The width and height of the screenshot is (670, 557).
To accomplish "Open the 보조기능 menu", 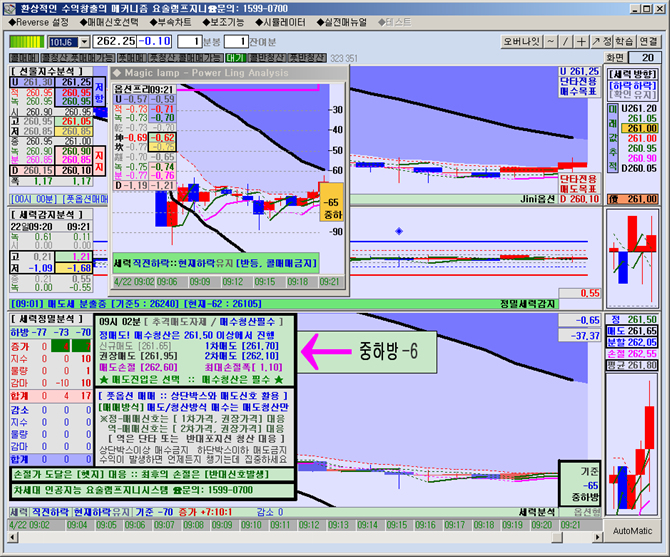I will (223, 22).
